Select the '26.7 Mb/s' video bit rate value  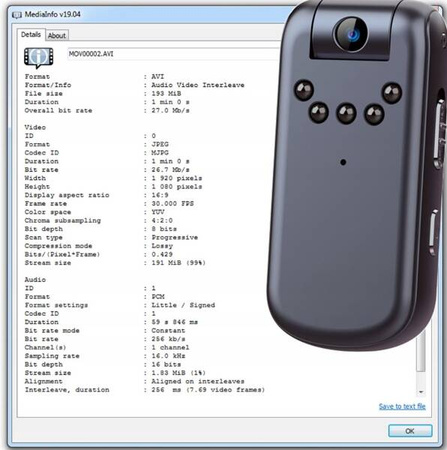tap(170, 170)
